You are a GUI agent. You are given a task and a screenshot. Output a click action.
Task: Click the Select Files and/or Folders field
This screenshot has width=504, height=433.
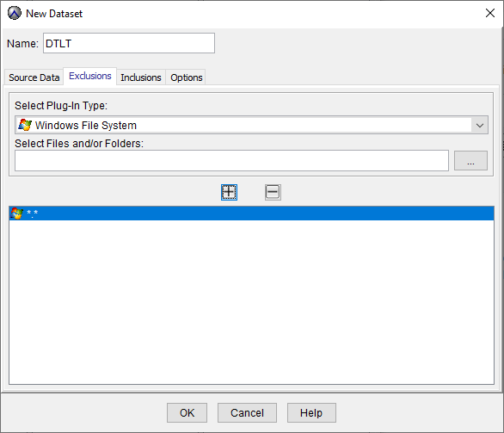pyautogui.click(x=231, y=160)
